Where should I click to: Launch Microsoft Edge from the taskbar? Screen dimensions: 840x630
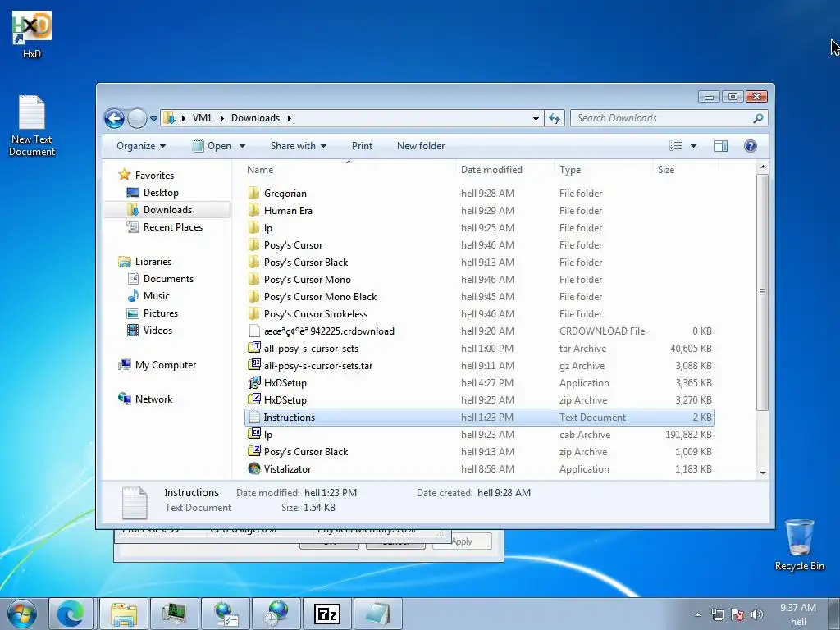(71, 614)
